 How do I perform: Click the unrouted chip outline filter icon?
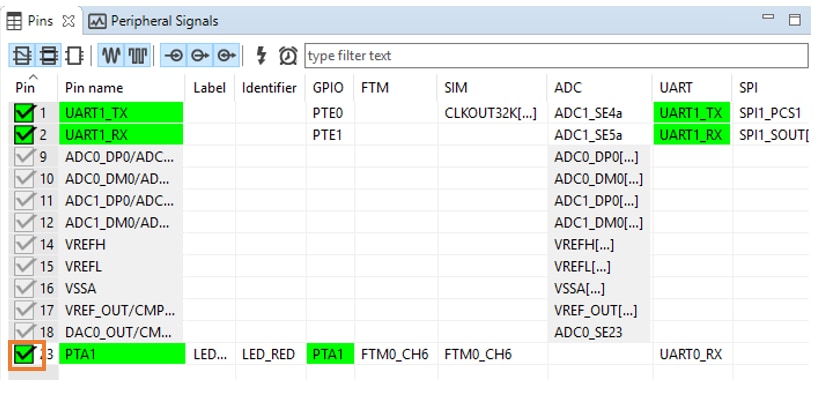coord(75,55)
